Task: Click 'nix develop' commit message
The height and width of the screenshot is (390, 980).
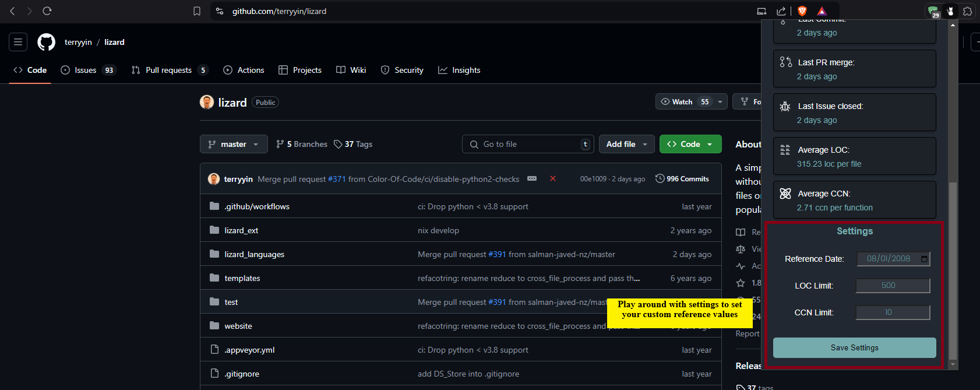Action: [438, 230]
